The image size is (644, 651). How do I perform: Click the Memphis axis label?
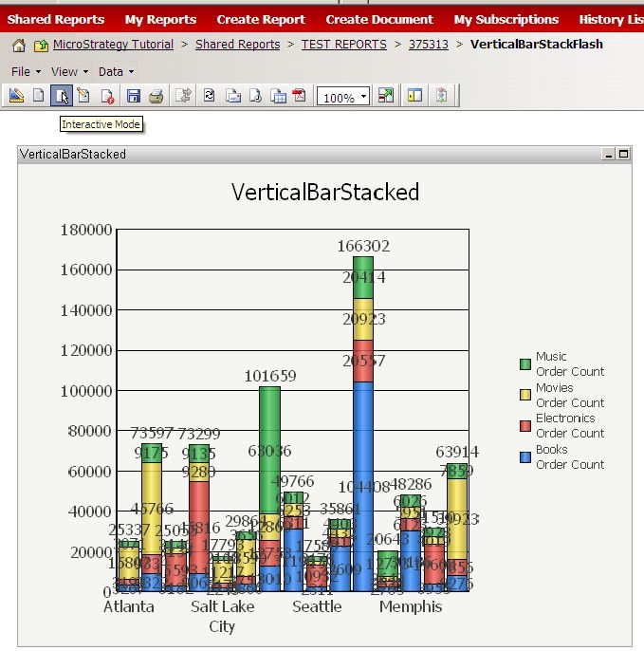[x=411, y=607]
